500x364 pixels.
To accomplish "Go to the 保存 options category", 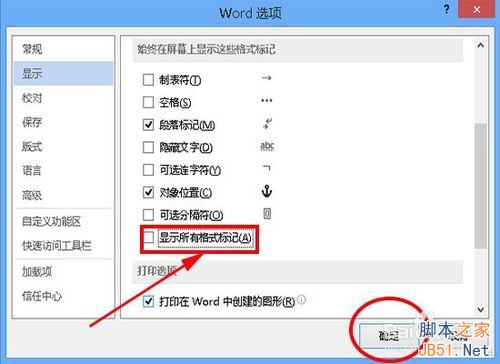I will (x=63, y=122).
